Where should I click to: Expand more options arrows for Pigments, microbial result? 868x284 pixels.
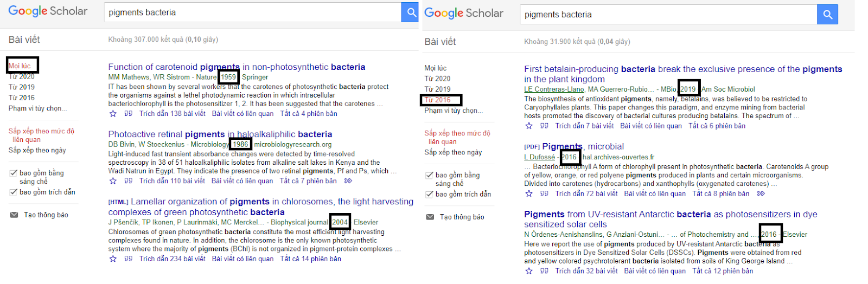tap(761, 193)
